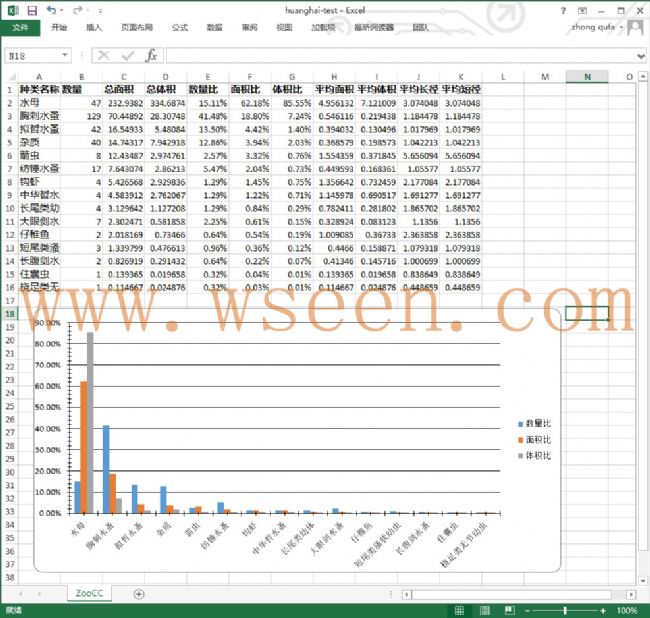
Task: Click the Save icon in quick access toolbar
Action: click(32, 10)
